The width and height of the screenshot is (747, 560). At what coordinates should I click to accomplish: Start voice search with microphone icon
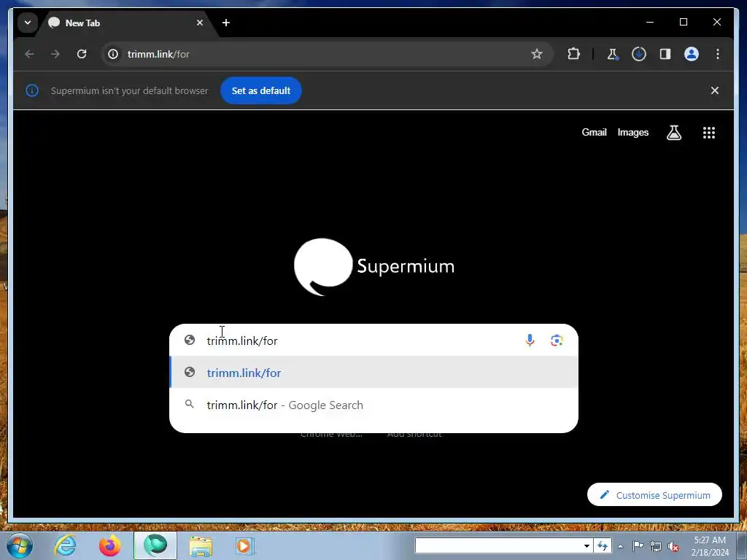pyautogui.click(x=530, y=341)
